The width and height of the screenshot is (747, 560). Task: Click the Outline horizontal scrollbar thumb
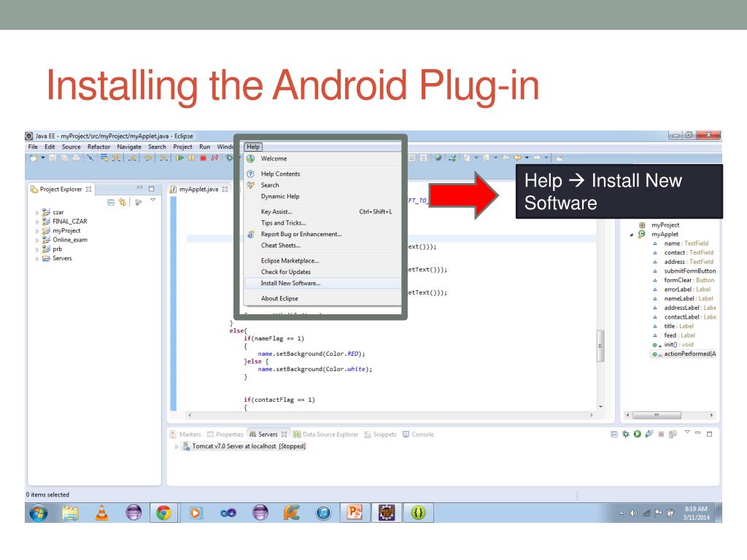click(657, 415)
